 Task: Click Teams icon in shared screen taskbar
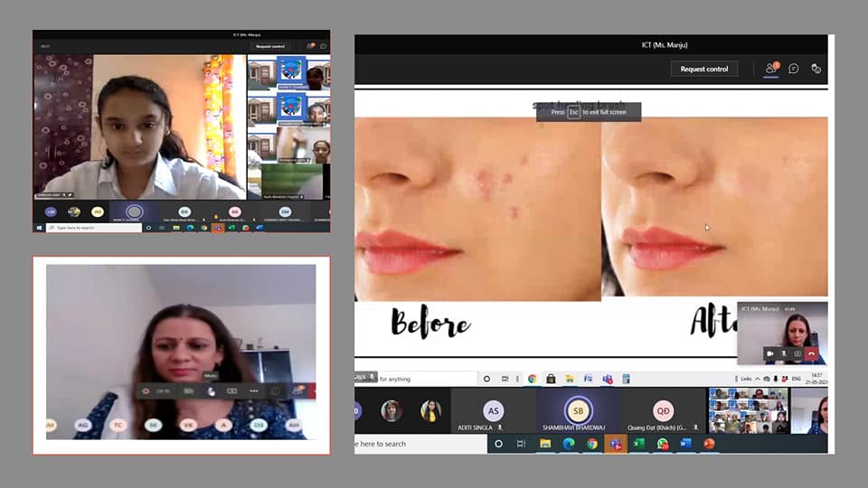(x=608, y=379)
